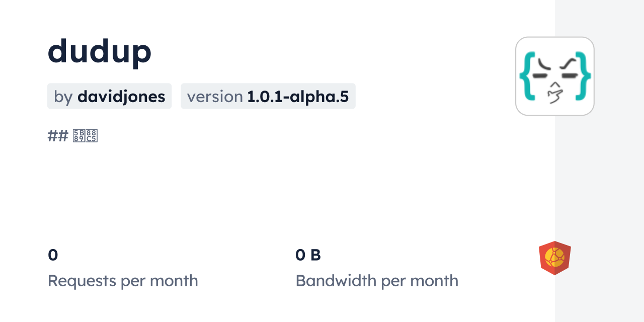The width and height of the screenshot is (644, 322).
Task: Click the left teal curly brace
Action: [x=526, y=75]
